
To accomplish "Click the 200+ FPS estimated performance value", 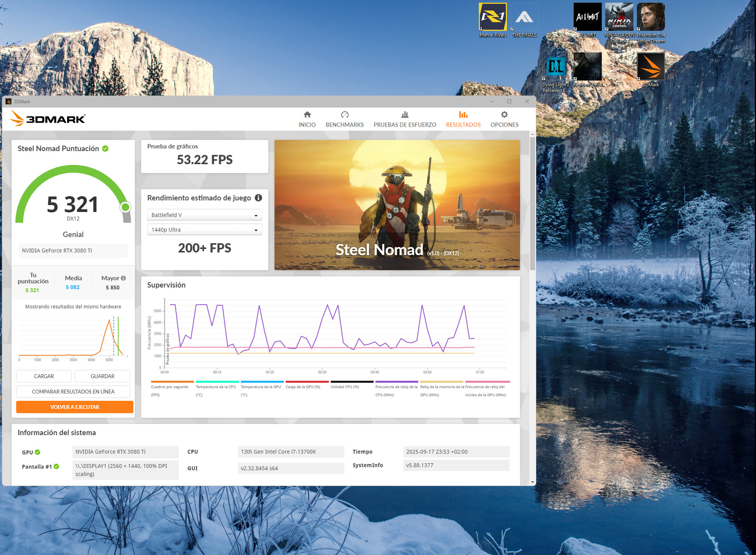I will tap(205, 248).
